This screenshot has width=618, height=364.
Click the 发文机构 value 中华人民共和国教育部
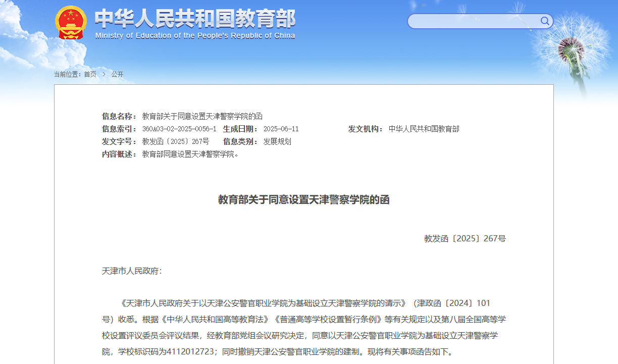(x=424, y=129)
